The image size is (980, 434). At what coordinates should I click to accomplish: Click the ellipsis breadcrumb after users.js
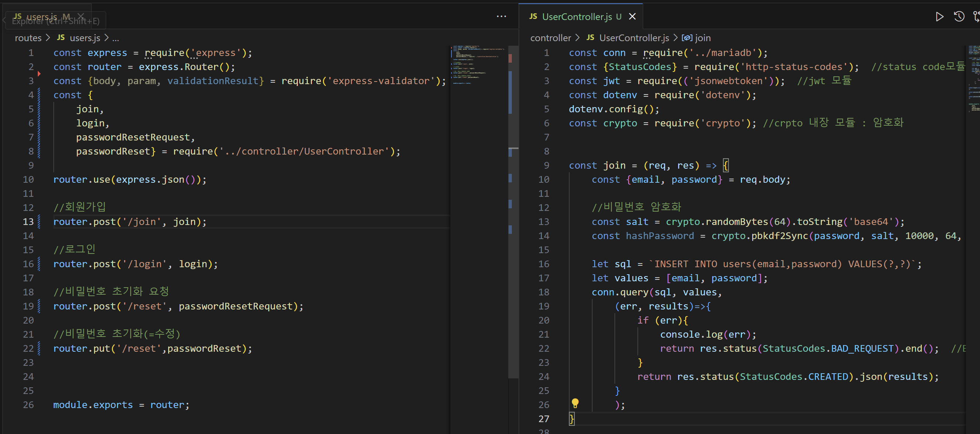(x=116, y=38)
